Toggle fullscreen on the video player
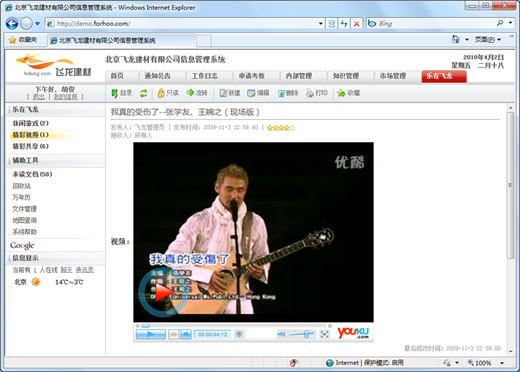This screenshot has height=372, width=520. click(324, 334)
